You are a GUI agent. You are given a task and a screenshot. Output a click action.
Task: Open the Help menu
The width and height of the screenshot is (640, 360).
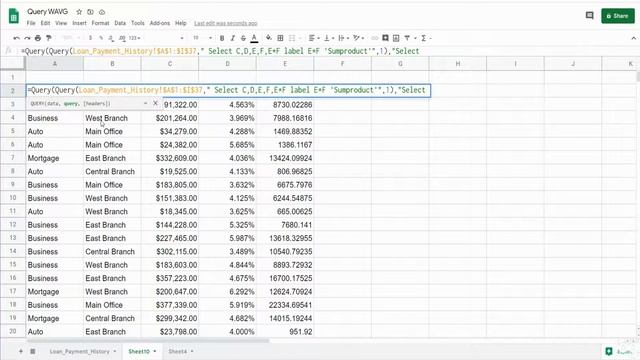point(181,23)
